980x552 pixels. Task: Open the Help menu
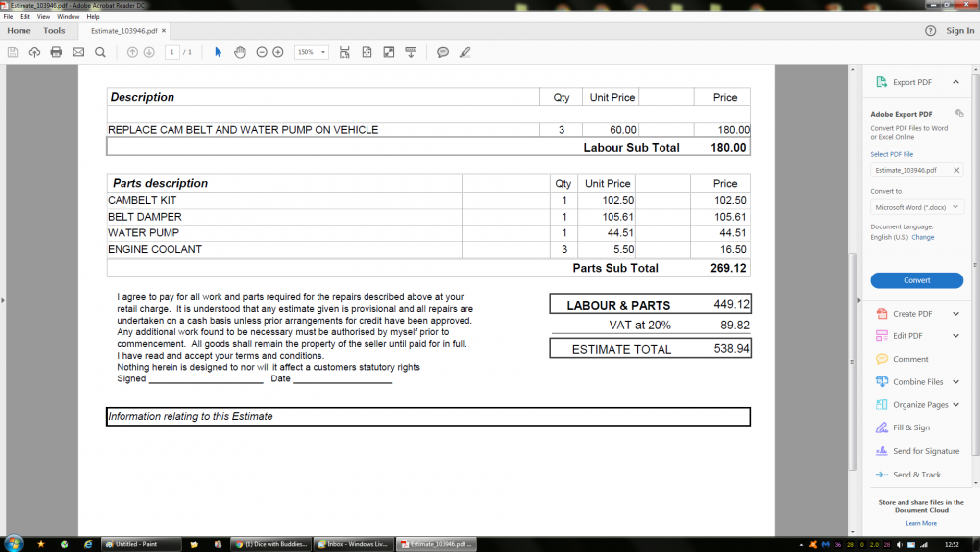93,17
